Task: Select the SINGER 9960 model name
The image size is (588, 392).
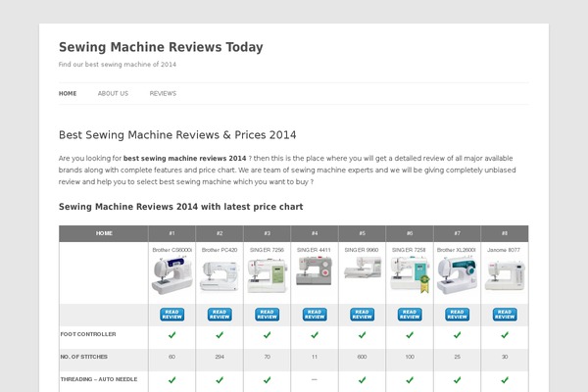Action: 362,250
